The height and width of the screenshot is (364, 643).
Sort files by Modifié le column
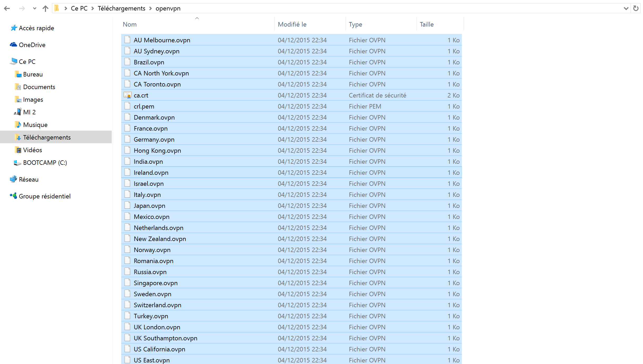pos(310,24)
